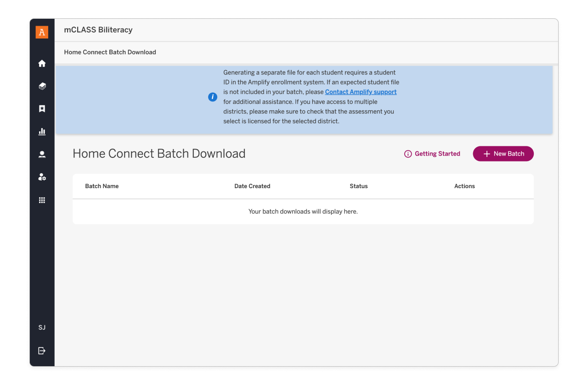588x385 pixels.
Task: Click the Amplify logo at the top
Action: pos(42,32)
